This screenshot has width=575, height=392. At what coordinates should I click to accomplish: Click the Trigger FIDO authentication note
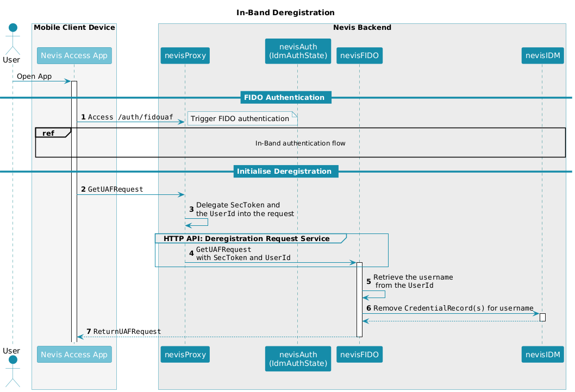coord(242,118)
